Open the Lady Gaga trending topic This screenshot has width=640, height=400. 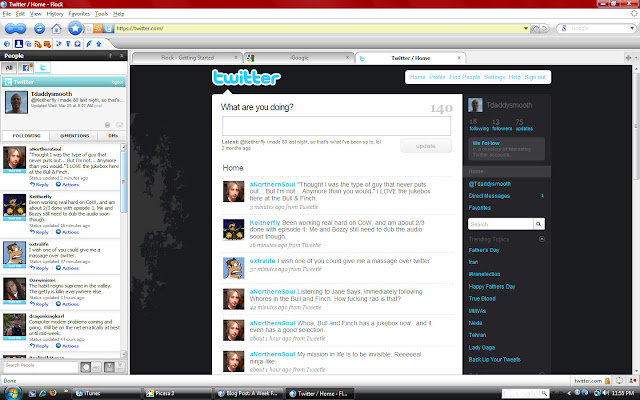pyautogui.click(x=482, y=347)
